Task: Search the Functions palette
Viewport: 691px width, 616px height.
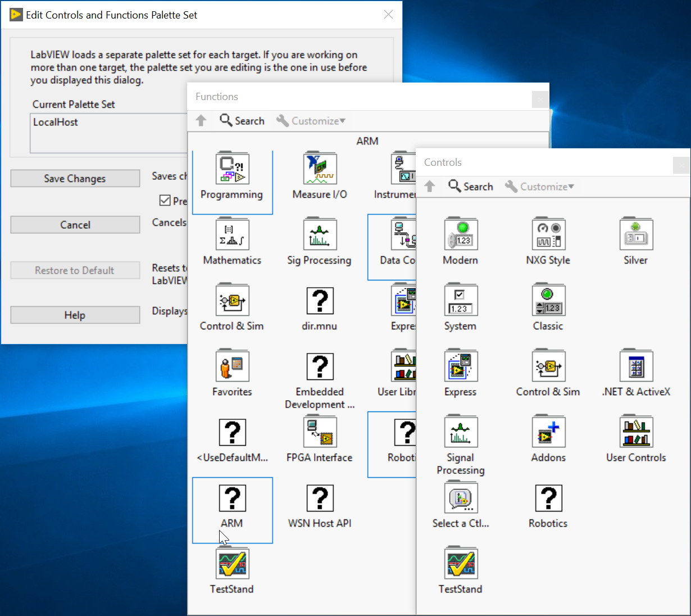Action: point(242,121)
